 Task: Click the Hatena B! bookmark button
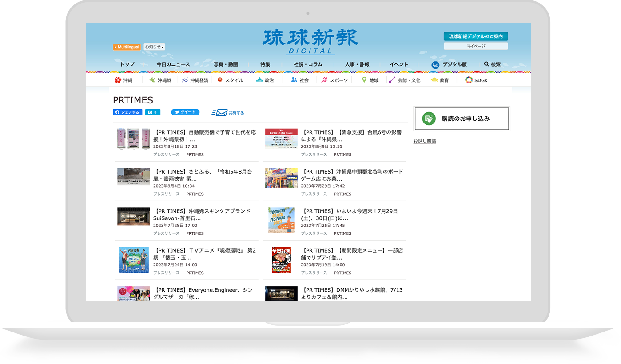pyautogui.click(x=153, y=112)
